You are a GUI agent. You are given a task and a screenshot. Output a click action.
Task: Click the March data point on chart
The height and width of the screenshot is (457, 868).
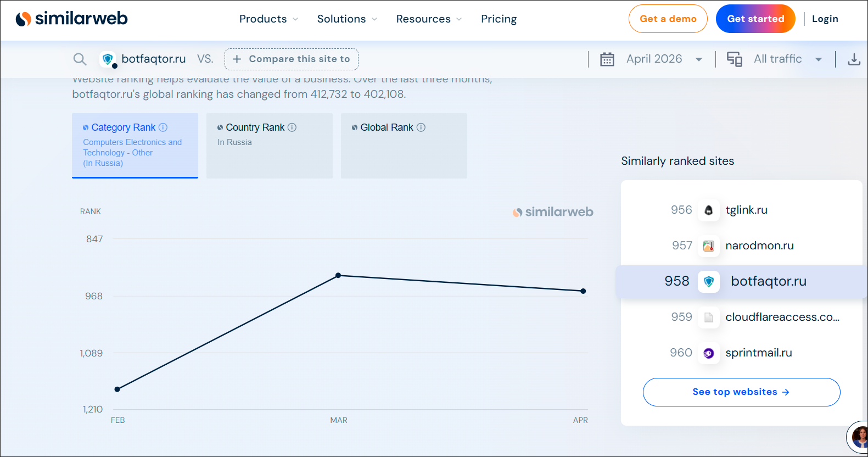(x=338, y=275)
